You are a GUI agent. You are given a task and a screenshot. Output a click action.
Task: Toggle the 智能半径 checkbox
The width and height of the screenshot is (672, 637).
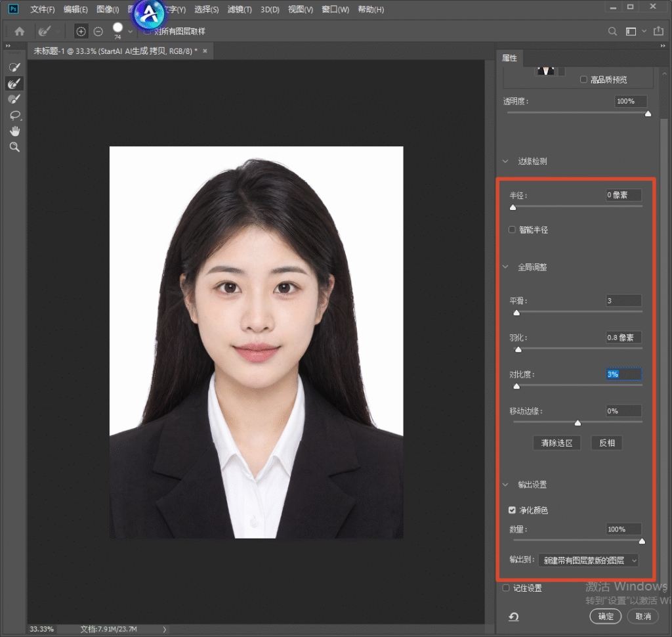[512, 229]
